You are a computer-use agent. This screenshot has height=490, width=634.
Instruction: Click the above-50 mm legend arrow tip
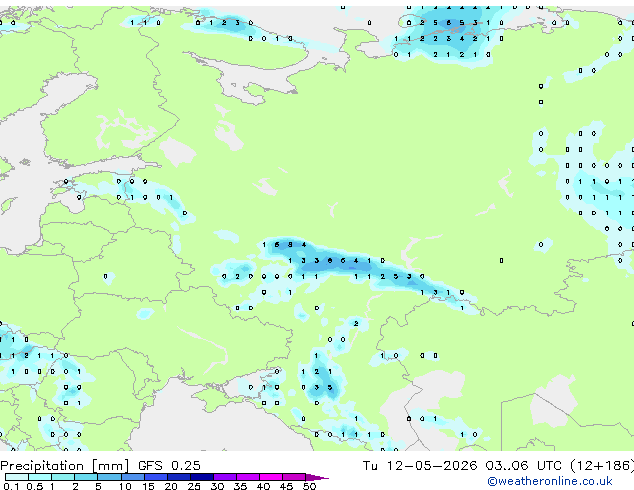pyautogui.click(x=317, y=478)
